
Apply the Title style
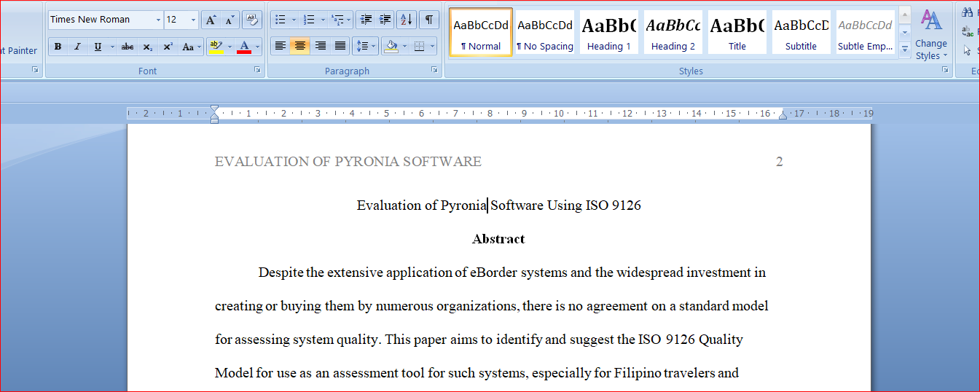pyautogui.click(x=737, y=31)
